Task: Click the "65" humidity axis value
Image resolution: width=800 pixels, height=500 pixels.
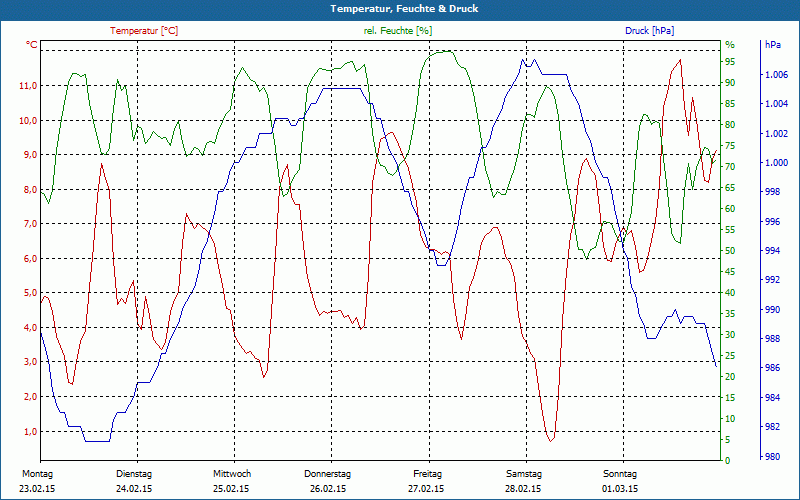Action: [730, 188]
